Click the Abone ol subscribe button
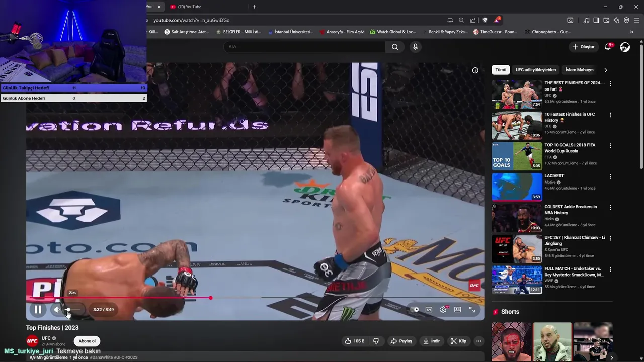The height and width of the screenshot is (362, 644). (87, 341)
